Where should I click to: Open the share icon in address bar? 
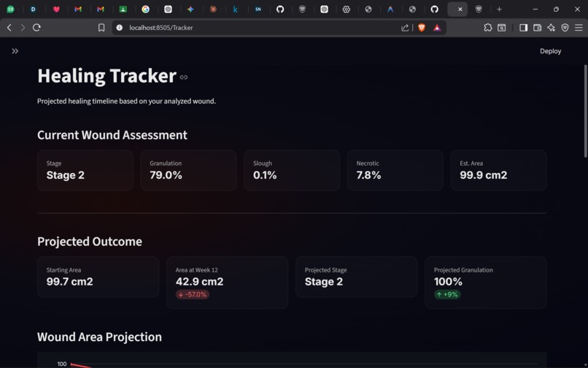pos(405,28)
